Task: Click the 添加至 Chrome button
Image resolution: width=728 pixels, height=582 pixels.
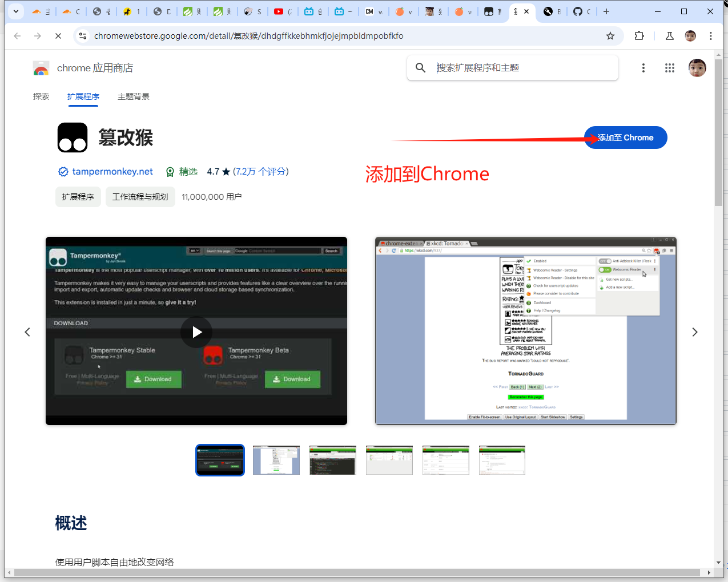Action: pos(626,138)
